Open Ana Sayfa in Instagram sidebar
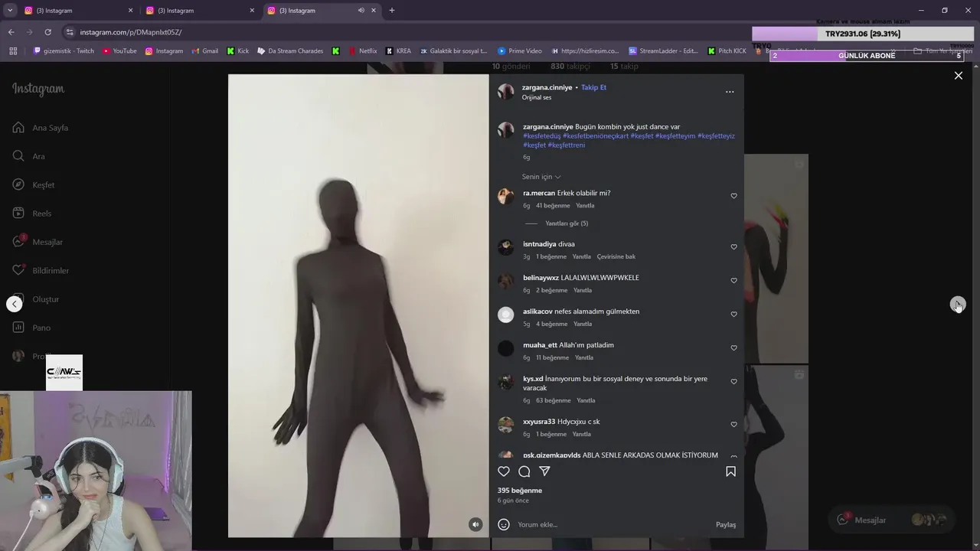This screenshot has width=980, height=551. click(x=41, y=128)
